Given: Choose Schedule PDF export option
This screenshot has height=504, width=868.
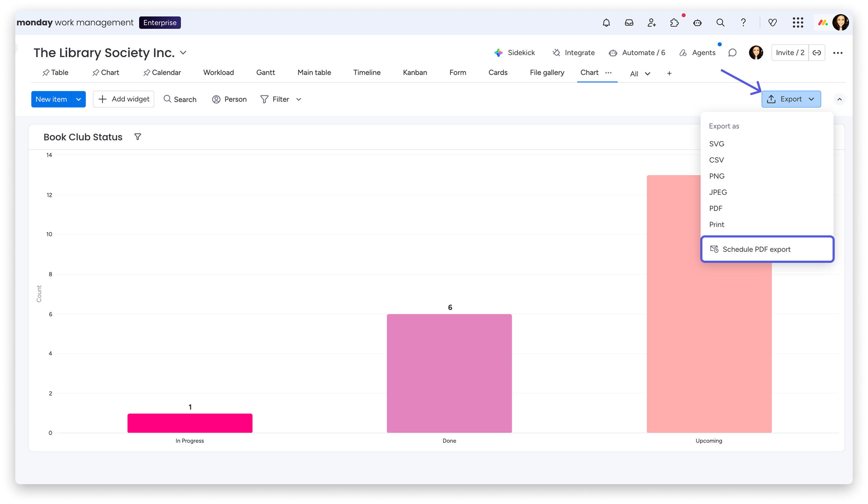Looking at the screenshot, I should 756,249.
